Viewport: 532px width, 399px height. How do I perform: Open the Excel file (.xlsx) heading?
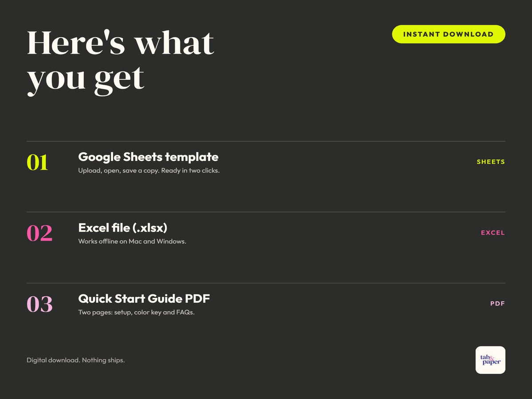pos(123,228)
